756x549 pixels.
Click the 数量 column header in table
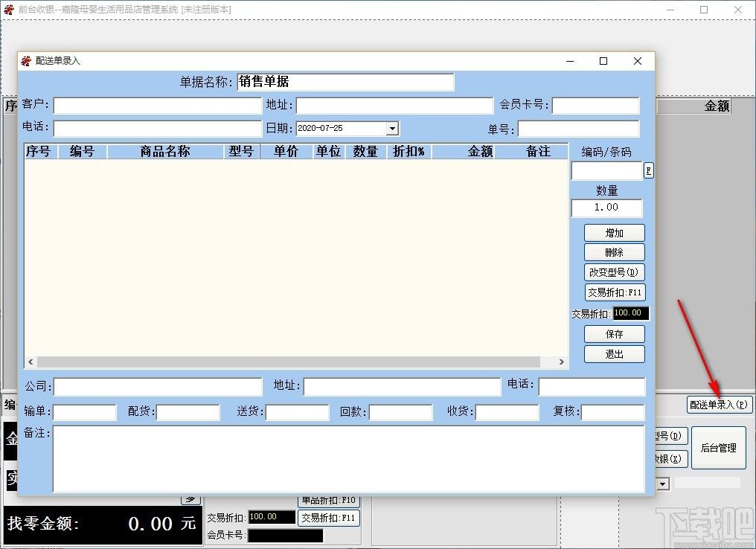(x=365, y=151)
